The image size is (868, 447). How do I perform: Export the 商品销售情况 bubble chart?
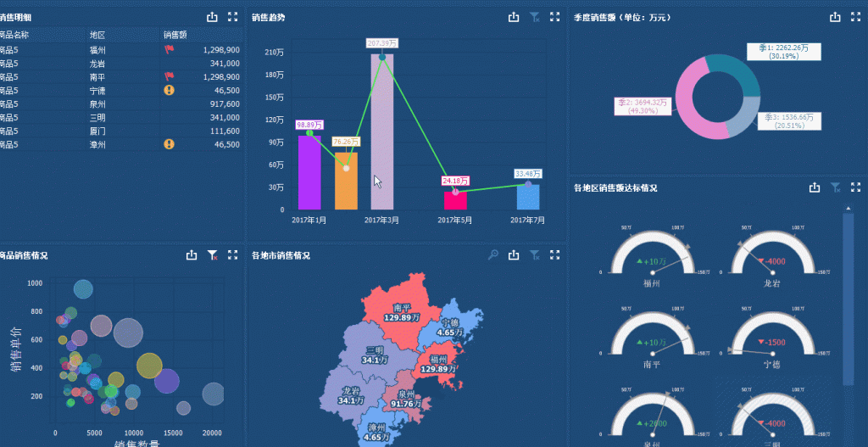tap(192, 254)
